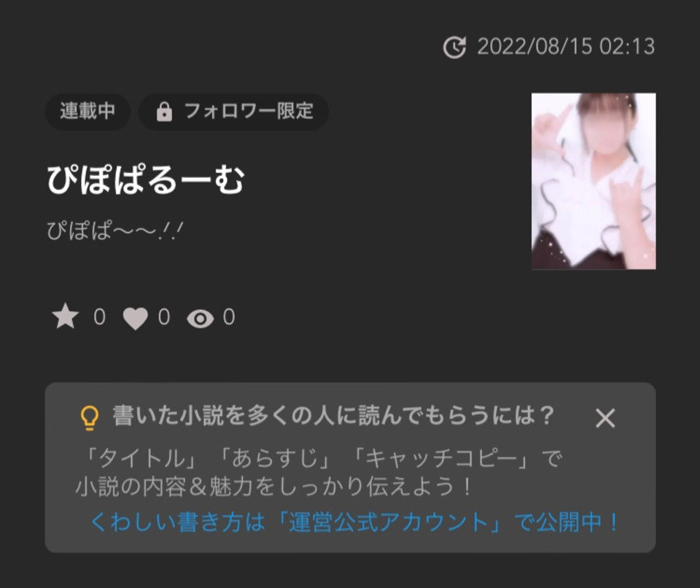Open the 運営公式アカウント writing guide link

[389, 522]
